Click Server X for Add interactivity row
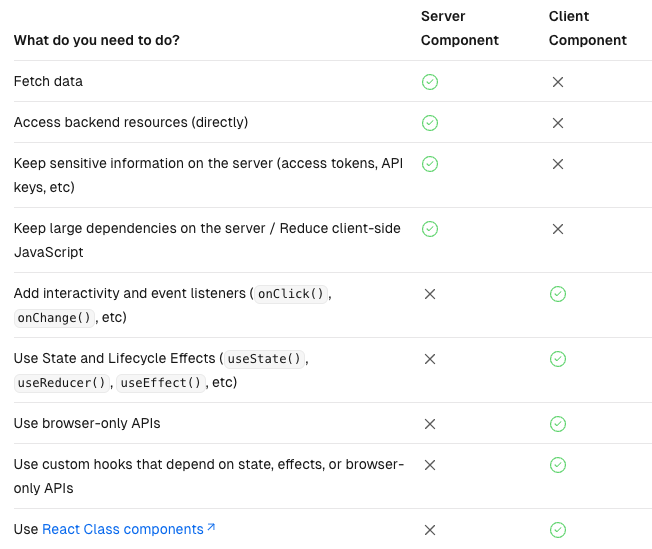 point(430,294)
